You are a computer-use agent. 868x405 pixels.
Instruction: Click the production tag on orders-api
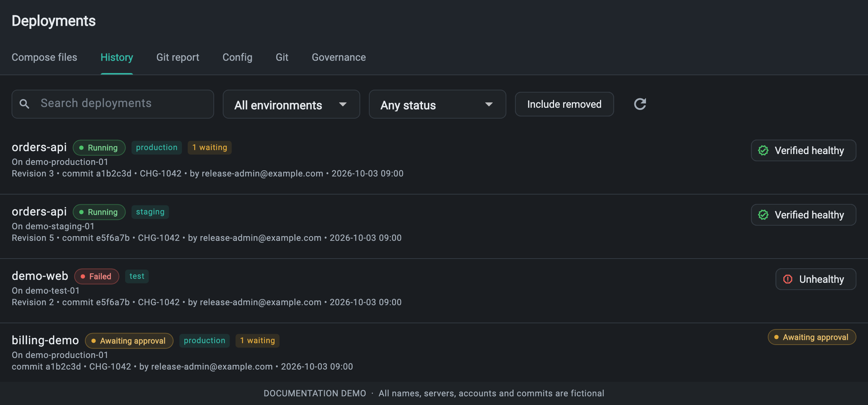point(157,148)
